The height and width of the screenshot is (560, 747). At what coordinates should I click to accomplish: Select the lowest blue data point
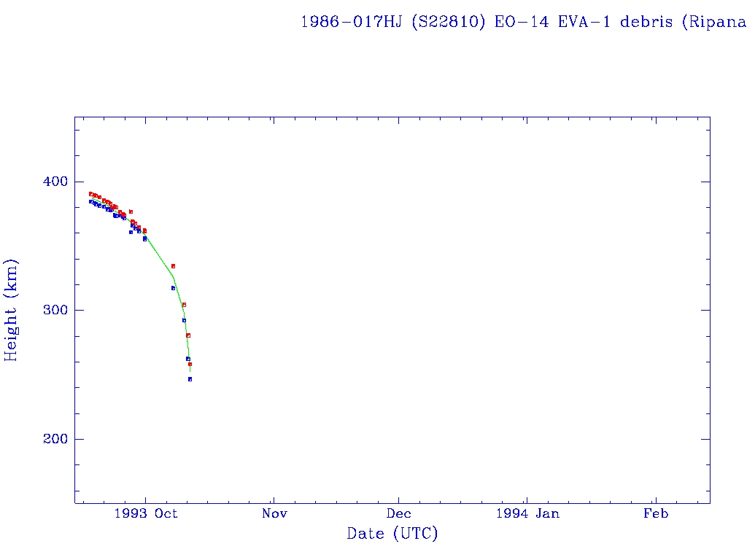[190, 379]
